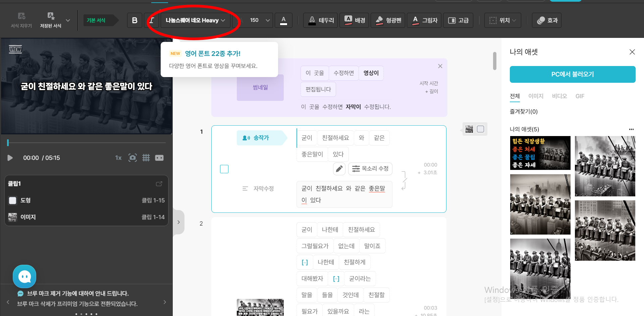The width and height of the screenshot is (644, 316).
Task: Toggle the checkbox next to clip image icon
Action: tap(481, 129)
